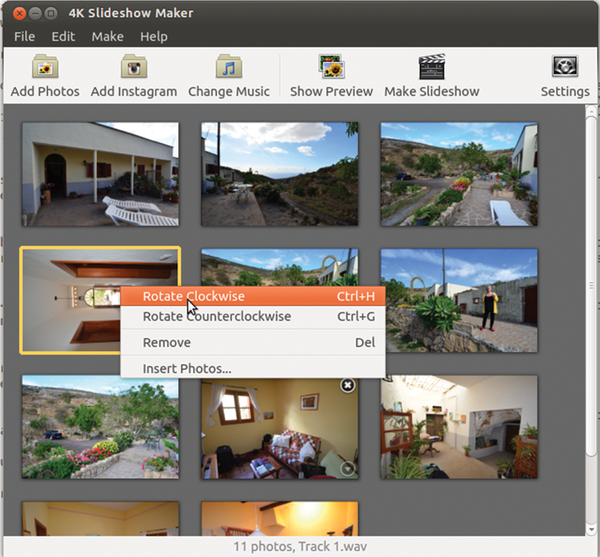This screenshot has height=557, width=600.
Task: Select the yellow bedroom with sofa thumbnail
Action: click(x=280, y=428)
